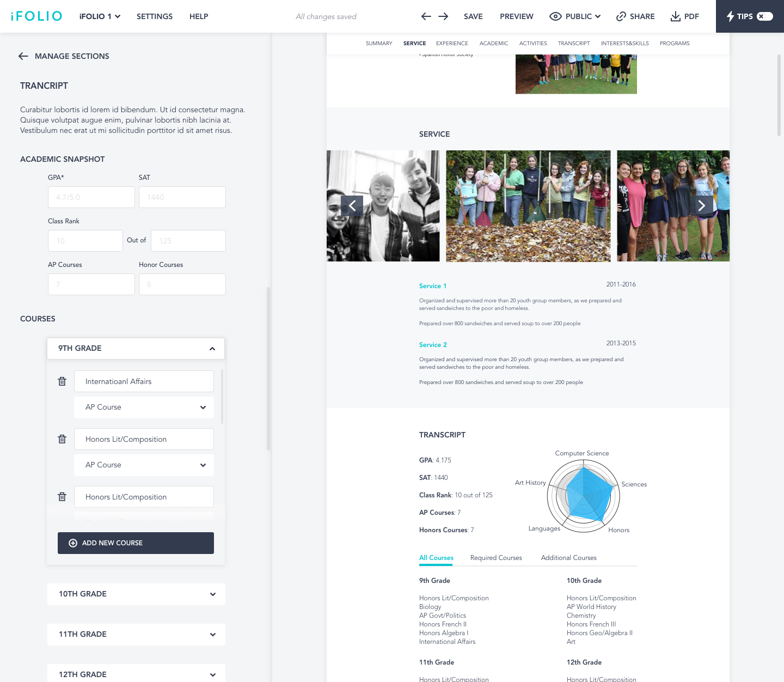The image size is (784, 682).
Task: Toggle the TIPS switch off
Action: pos(765,16)
